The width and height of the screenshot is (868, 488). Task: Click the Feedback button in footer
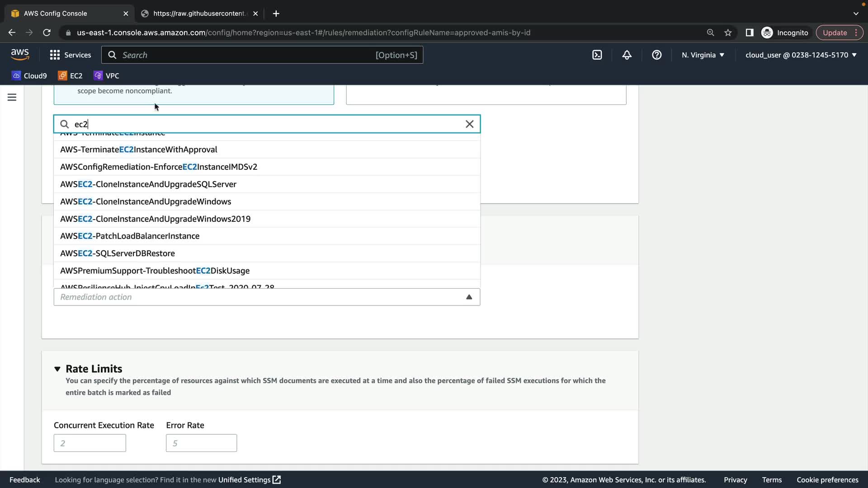point(25,480)
